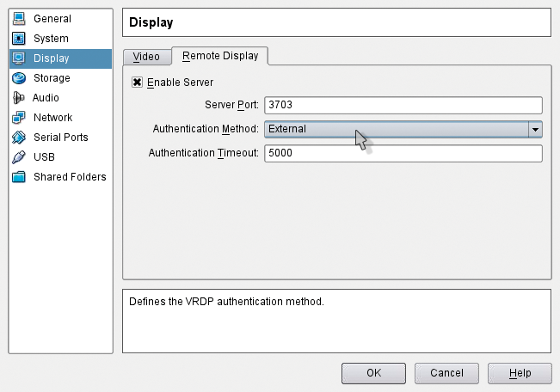Image resolution: width=560 pixels, height=392 pixels.
Task: Select the Remote Display tab
Action: (220, 56)
